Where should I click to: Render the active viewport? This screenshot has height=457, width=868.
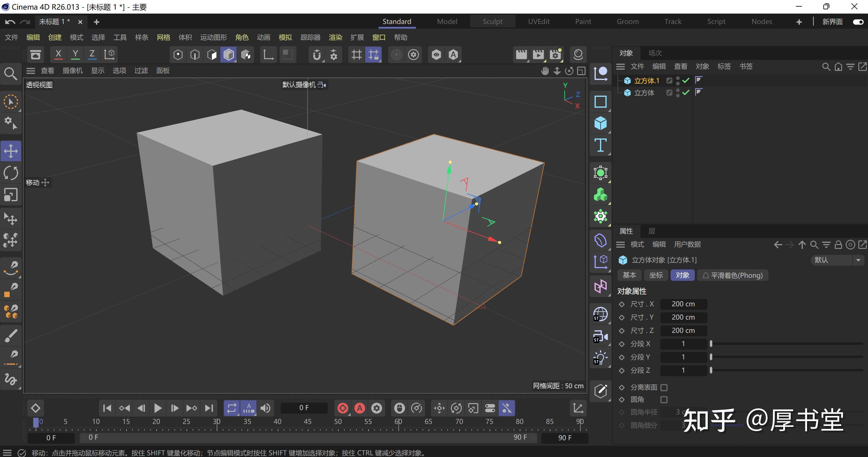pos(521,54)
